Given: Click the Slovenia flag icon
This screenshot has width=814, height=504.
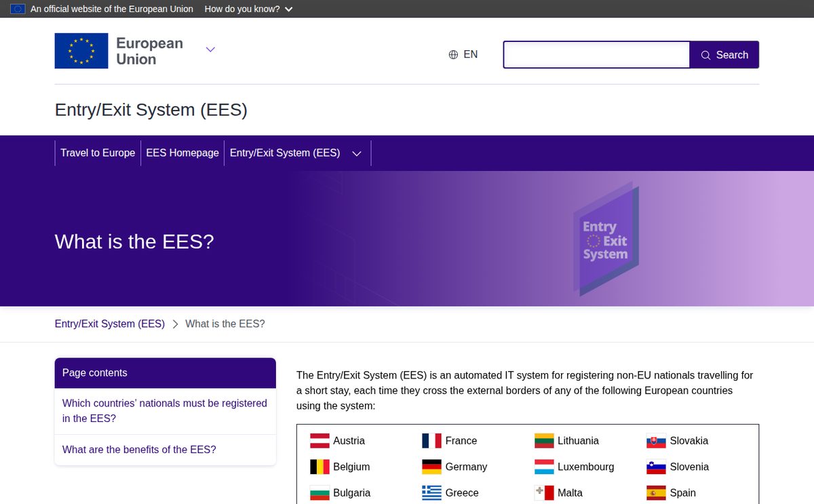Looking at the screenshot, I should coord(656,467).
